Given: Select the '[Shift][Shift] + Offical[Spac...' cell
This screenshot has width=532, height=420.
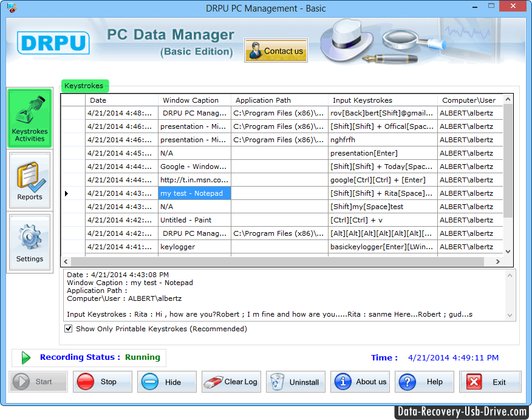Looking at the screenshot, I should [x=383, y=126].
